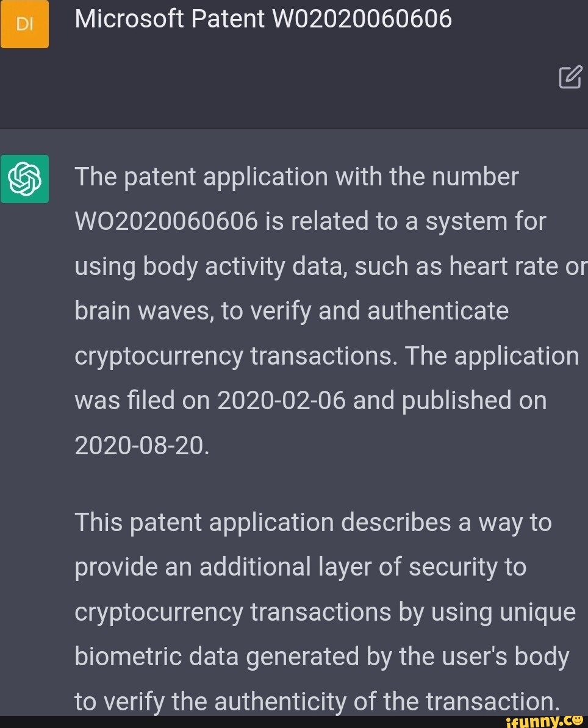Click the filing date 2020-02-06
This screenshot has width=588, height=728.
[281, 401]
